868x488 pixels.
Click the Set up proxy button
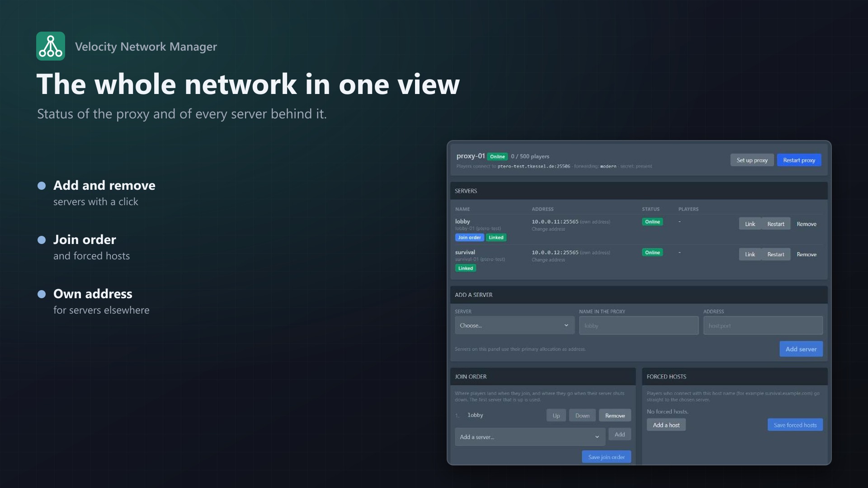tap(752, 160)
